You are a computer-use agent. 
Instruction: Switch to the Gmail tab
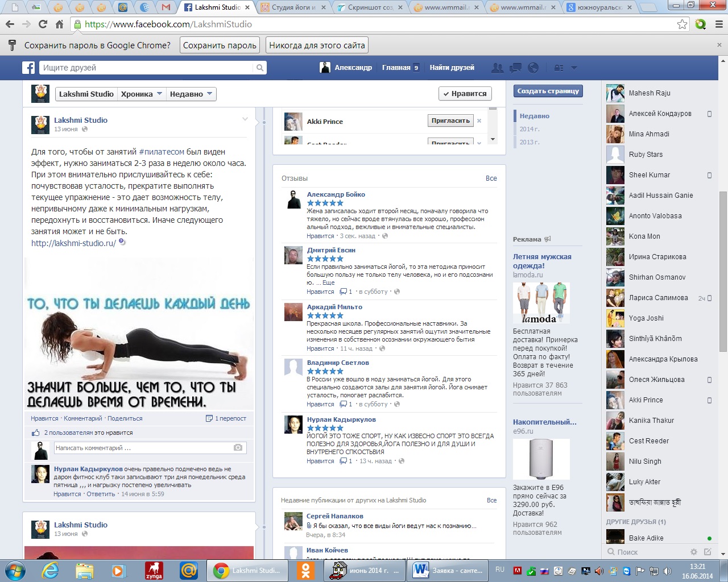(166, 7)
